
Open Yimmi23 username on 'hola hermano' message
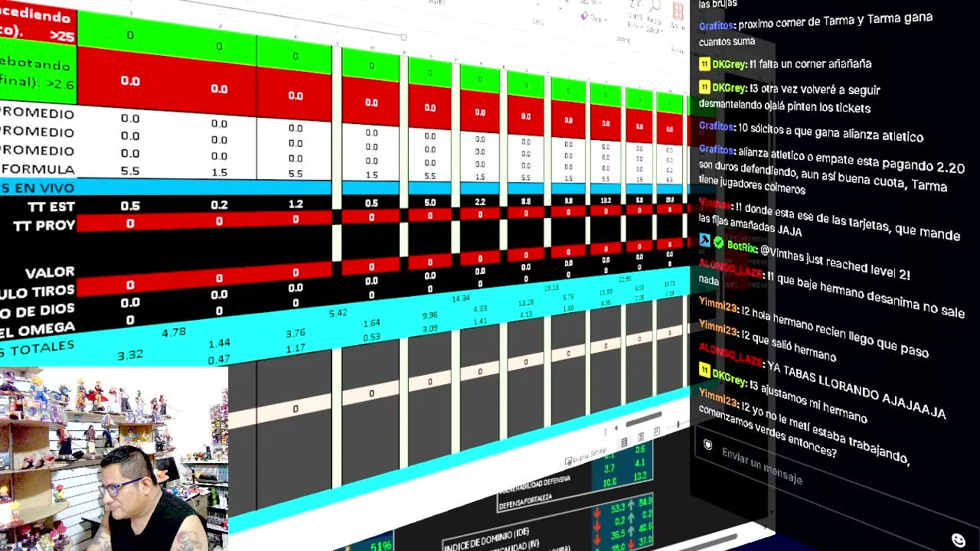718,303
